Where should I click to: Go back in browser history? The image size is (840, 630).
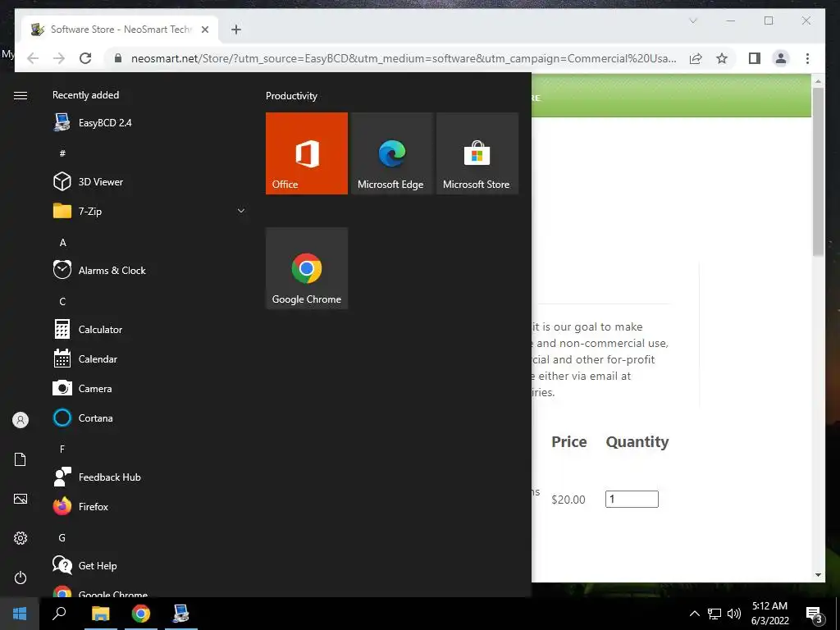(33, 58)
